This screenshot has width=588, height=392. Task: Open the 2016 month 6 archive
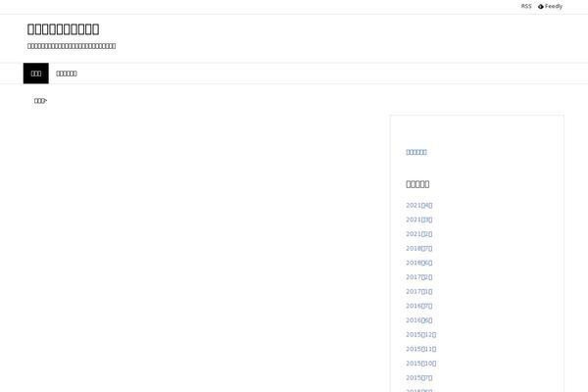[x=418, y=320]
